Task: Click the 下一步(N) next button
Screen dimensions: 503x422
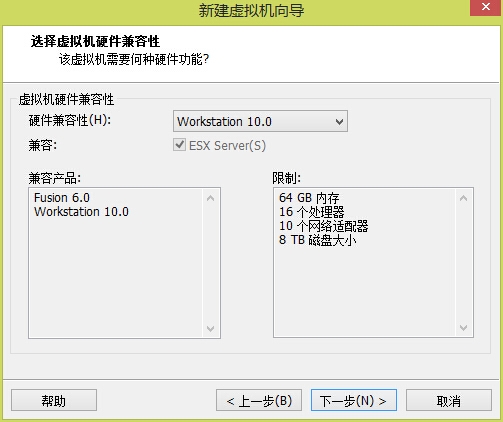Action: (354, 400)
